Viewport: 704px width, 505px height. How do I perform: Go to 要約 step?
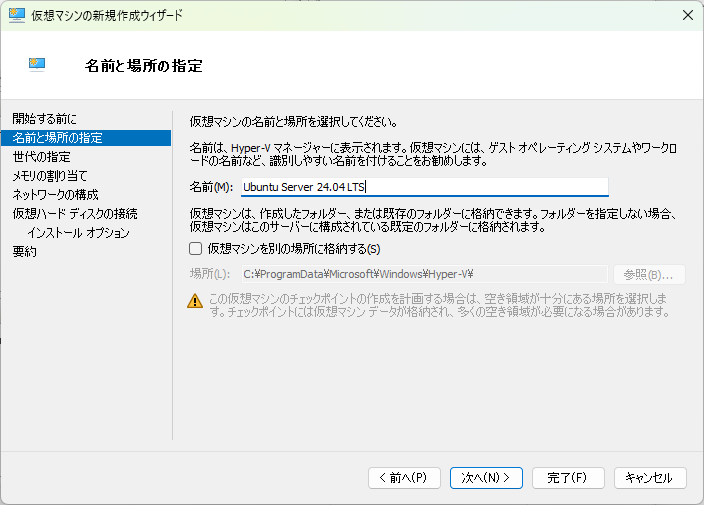click(x=24, y=251)
